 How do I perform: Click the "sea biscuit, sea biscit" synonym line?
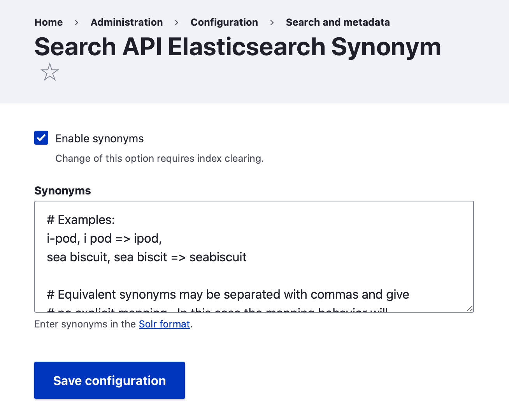click(x=147, y=257)
